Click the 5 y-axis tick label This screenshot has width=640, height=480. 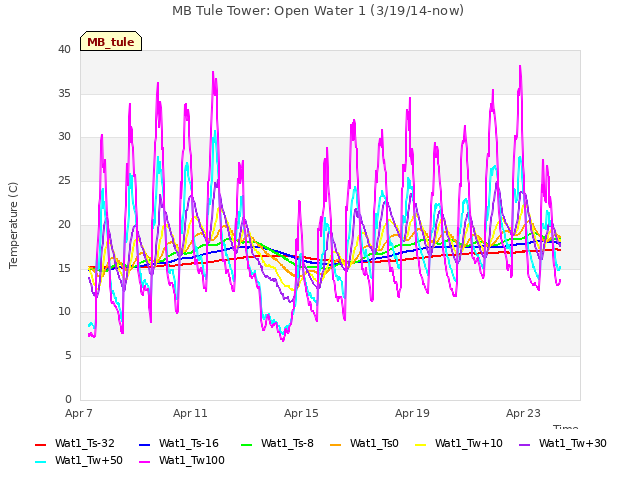(x=68, y=356)
